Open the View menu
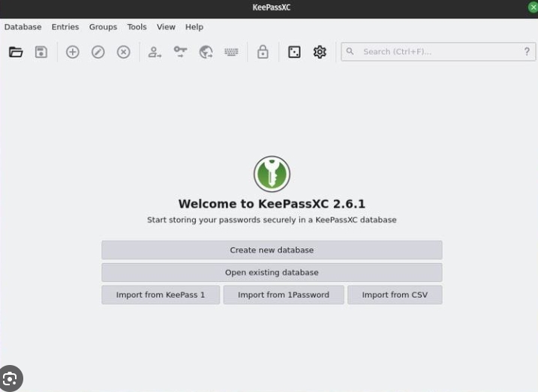Viewport: 538px width, 392px height. click(166, 27)
